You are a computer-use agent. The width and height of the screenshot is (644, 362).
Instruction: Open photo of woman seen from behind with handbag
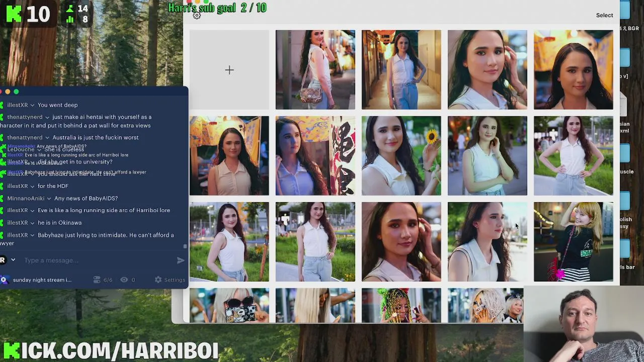pos(315,69)
